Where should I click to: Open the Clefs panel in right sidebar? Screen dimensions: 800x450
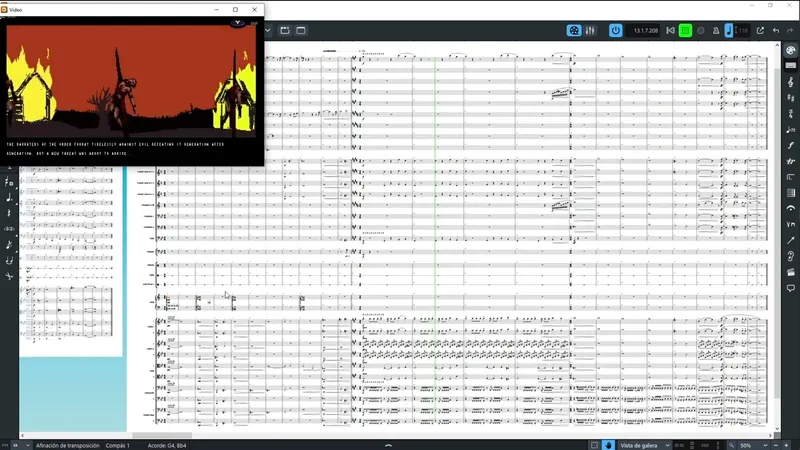tap(790, 82)
